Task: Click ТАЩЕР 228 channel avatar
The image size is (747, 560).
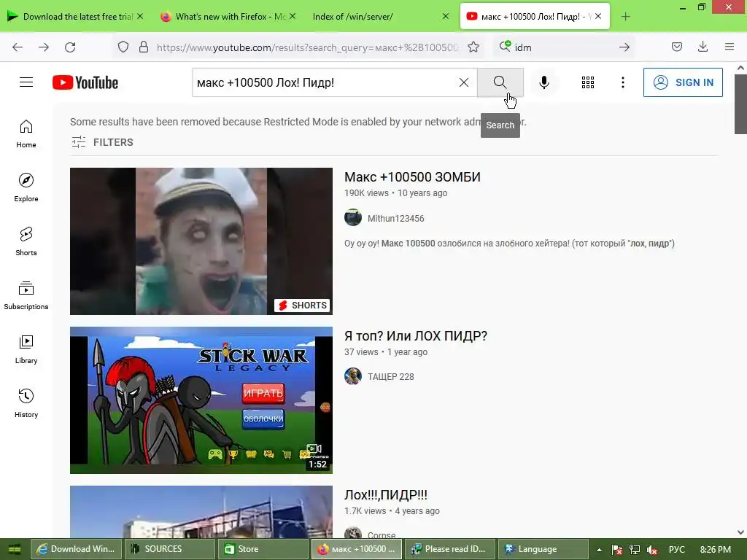Action: point(353,376)
